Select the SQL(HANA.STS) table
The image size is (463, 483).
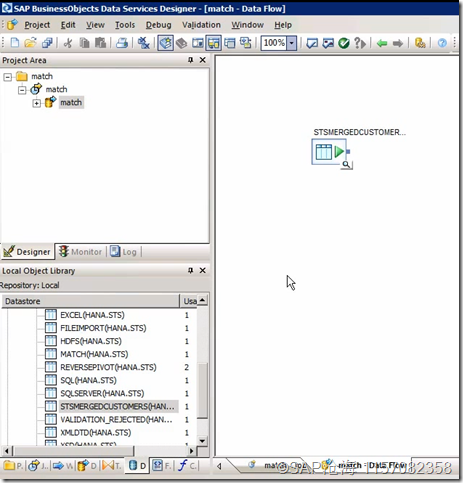pos(88,380)
